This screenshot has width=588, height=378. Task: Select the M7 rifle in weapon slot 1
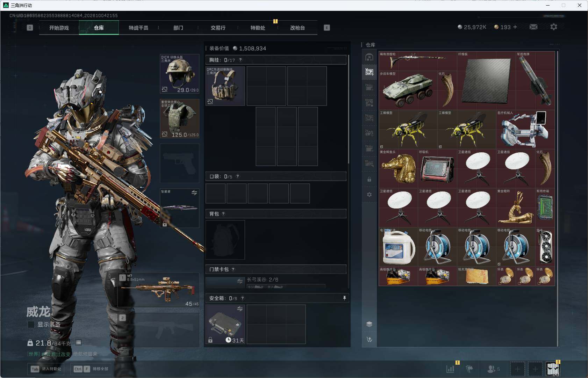pos(159,290)
